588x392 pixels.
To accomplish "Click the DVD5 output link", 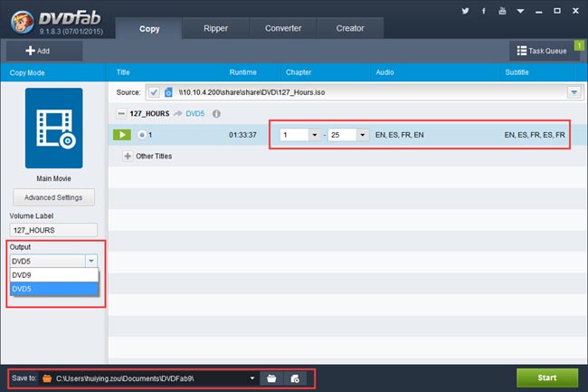I will (x=195, y=113).
